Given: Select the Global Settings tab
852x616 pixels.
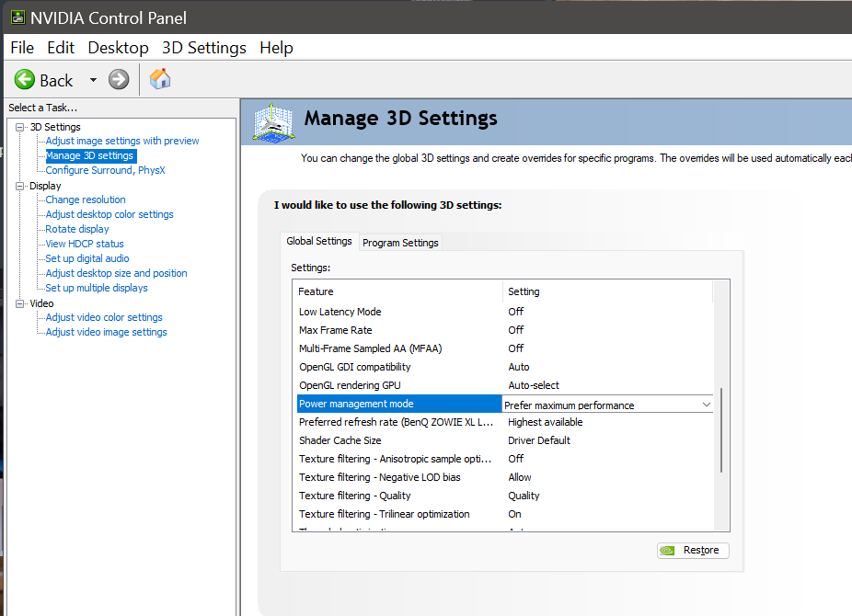Looking at the screenshot, I should 319,241.
